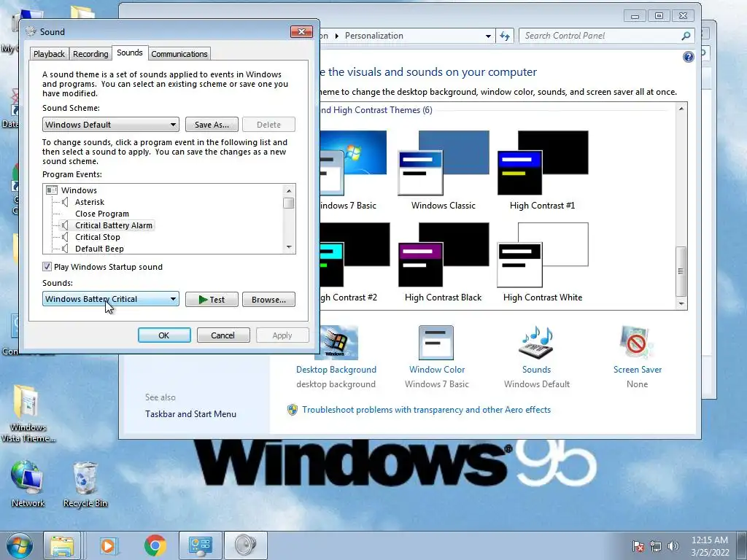747x560 pixels.
Task: Select the Asterisk program event
Action: [x=90, y=202]
